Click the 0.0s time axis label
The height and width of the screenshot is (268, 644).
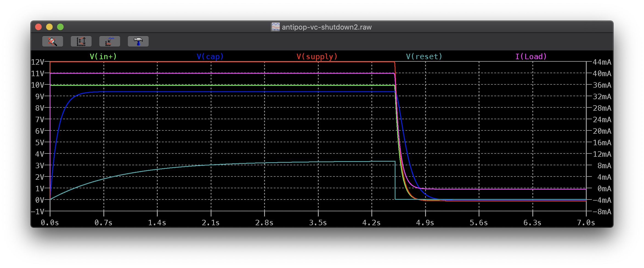pyautogui.click(x=50, y=223)
